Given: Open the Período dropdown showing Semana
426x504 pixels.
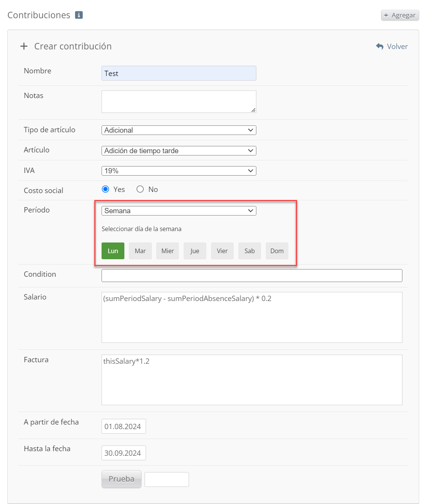Looking at the screenshot, I should [179, 211].
